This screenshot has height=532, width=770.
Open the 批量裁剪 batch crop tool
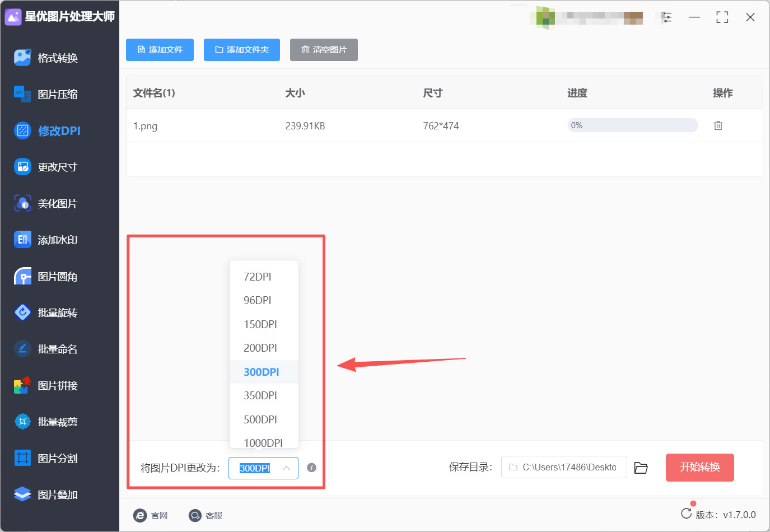click(x=46, y=422)
